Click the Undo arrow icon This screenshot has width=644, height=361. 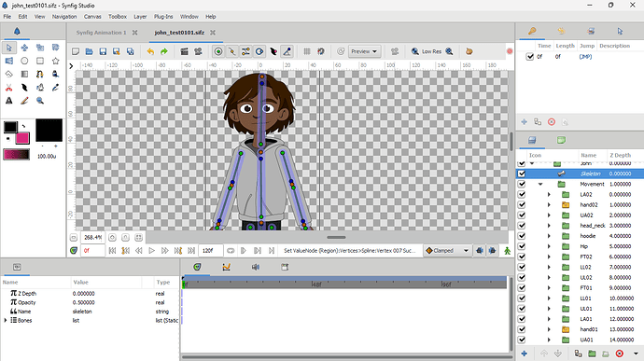[150, 51]
